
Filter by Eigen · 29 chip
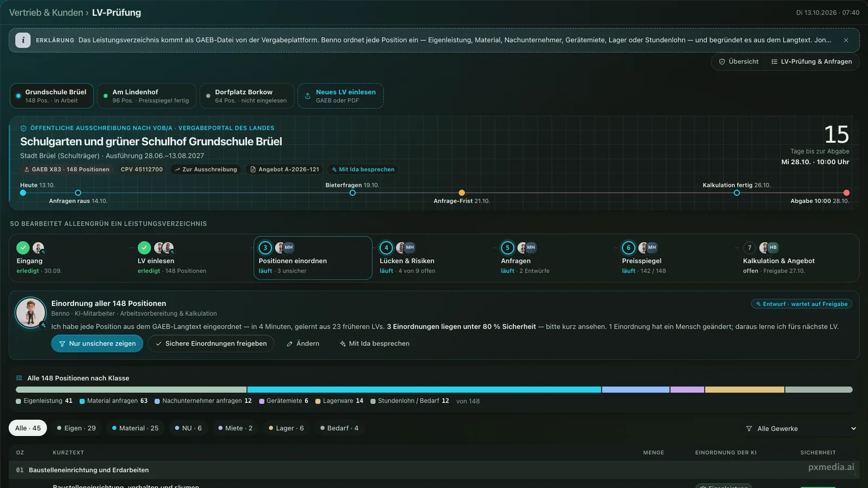(76, 428)
